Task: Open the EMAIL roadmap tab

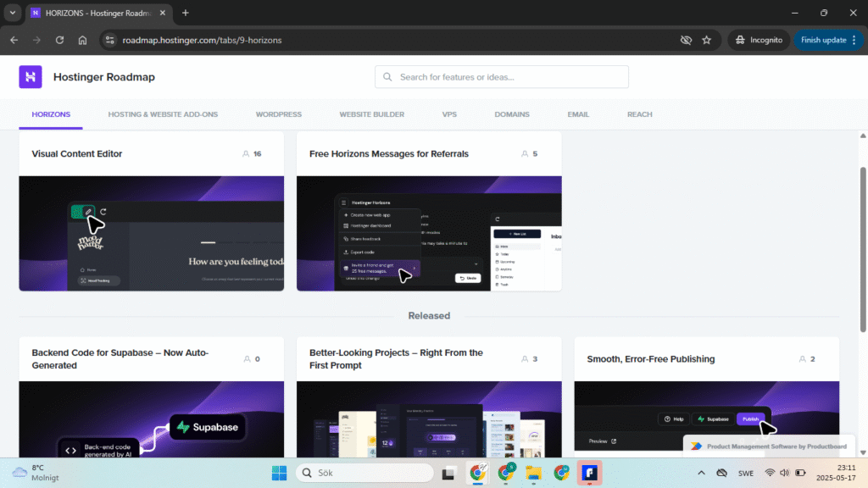Action: tap(578, 114)
